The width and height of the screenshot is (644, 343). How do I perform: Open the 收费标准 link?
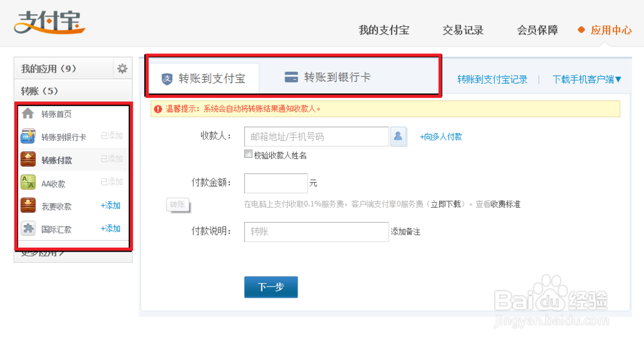click(x=506, y=205)
